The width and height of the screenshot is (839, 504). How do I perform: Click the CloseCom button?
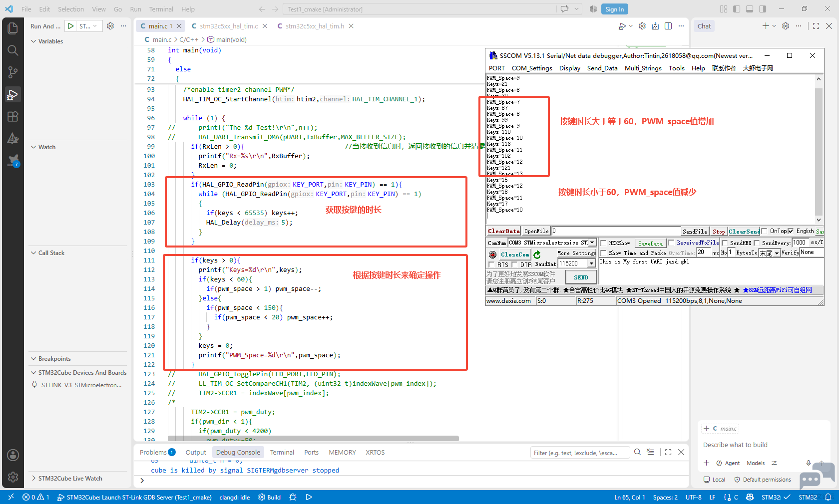(x=515, y=254)
